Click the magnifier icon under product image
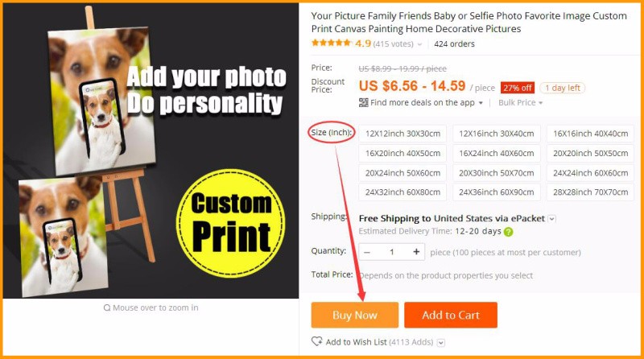The height and width of the screenshot is (359, 644). (x=107, y=307)
